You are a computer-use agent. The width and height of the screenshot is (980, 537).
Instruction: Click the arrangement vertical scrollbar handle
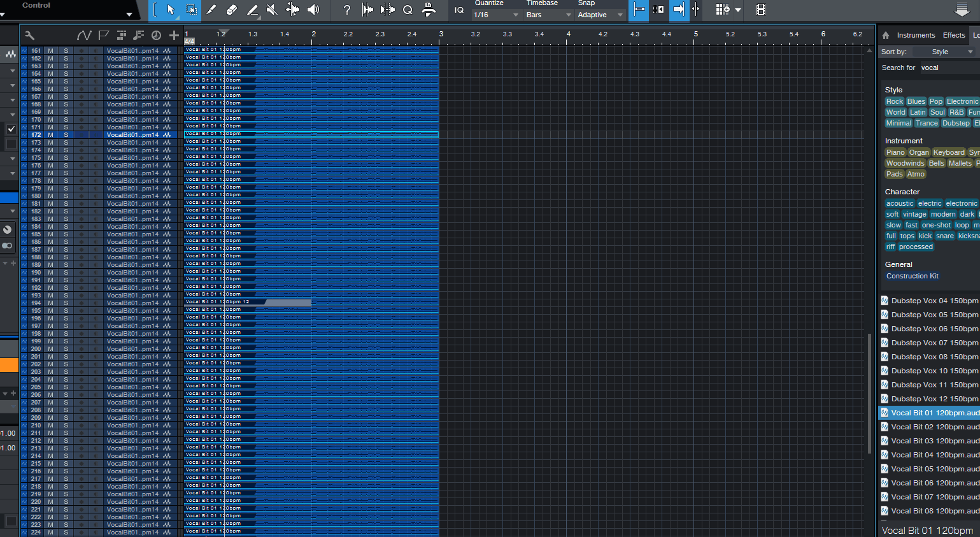pos(870,394)
